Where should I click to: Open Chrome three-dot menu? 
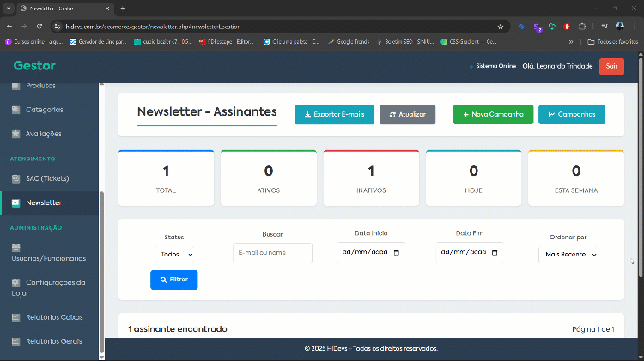(635, 27)
